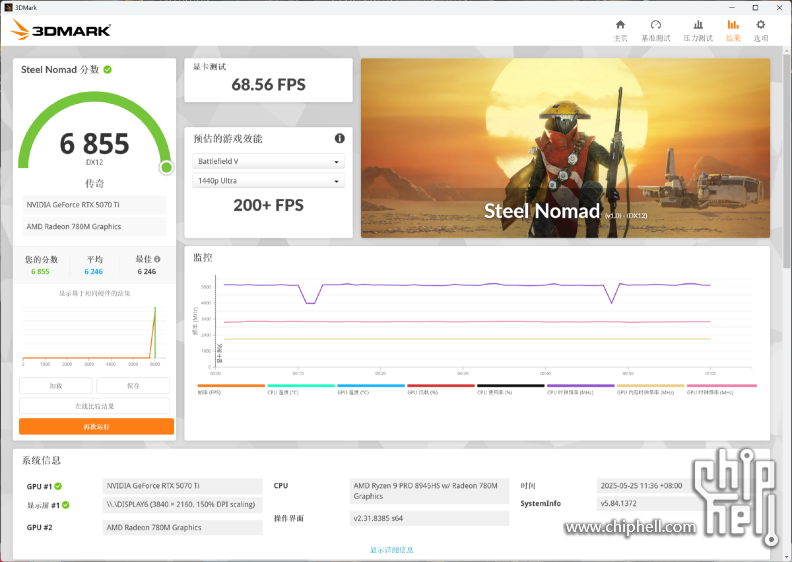The height and width of the screenshot is (562, 792).
Task: Click the 3DMARK logo
Action: tap(61, 30)
